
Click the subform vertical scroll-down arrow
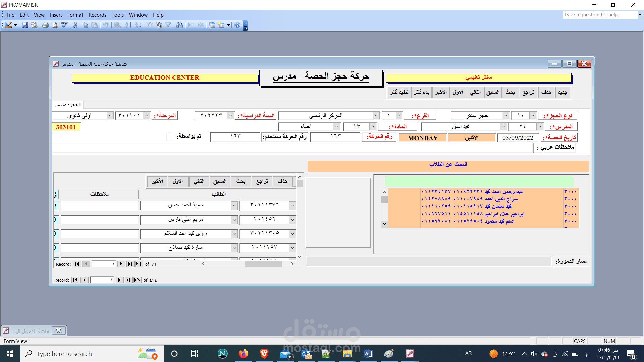click(x=300, y=257)
